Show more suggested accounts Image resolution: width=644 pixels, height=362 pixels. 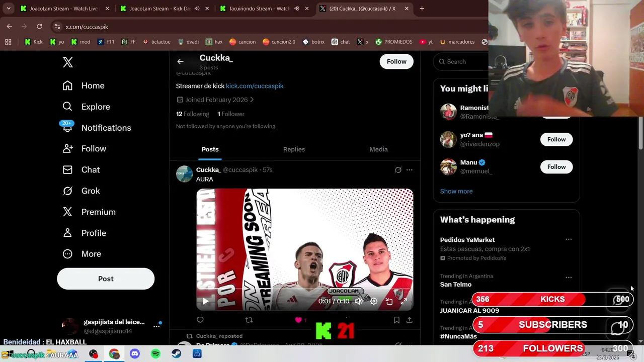[x=456, y=191]
